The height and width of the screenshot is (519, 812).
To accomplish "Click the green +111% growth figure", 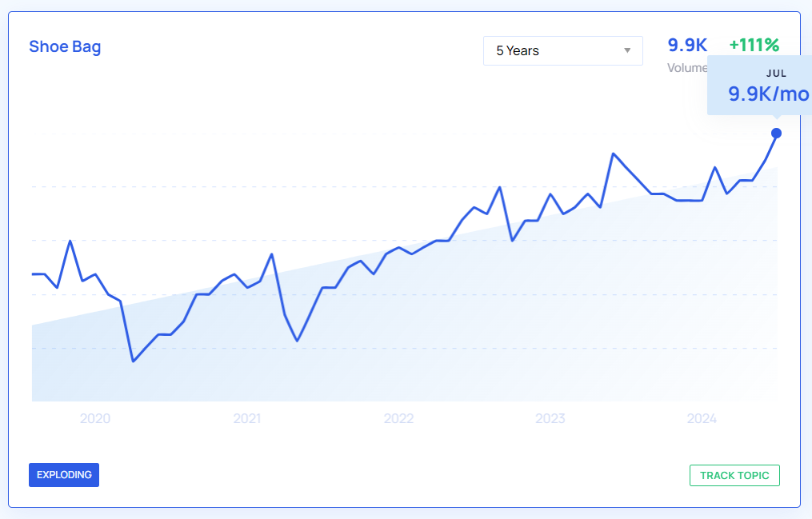I will coord(754,46).
